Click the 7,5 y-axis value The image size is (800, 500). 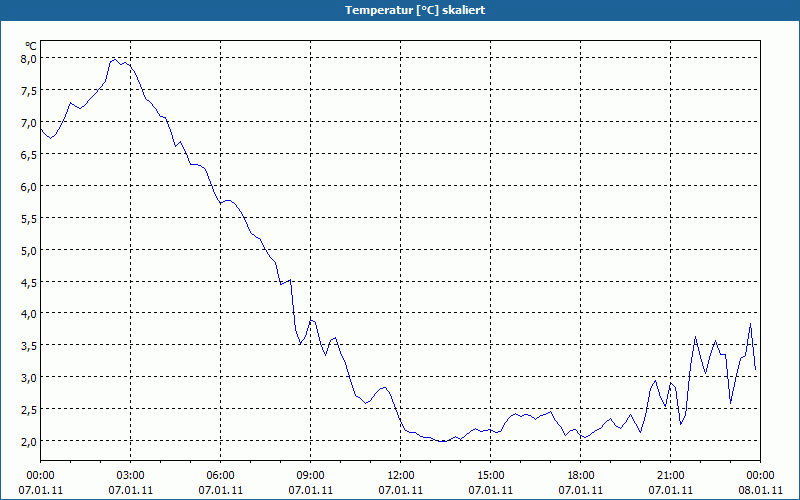coord(28,91)
